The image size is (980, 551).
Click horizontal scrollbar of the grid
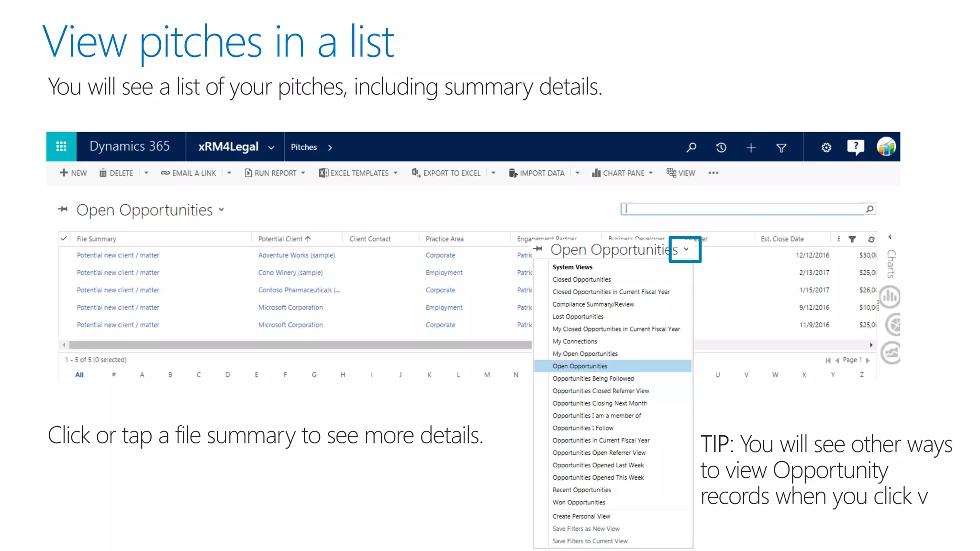pos(300,345)
